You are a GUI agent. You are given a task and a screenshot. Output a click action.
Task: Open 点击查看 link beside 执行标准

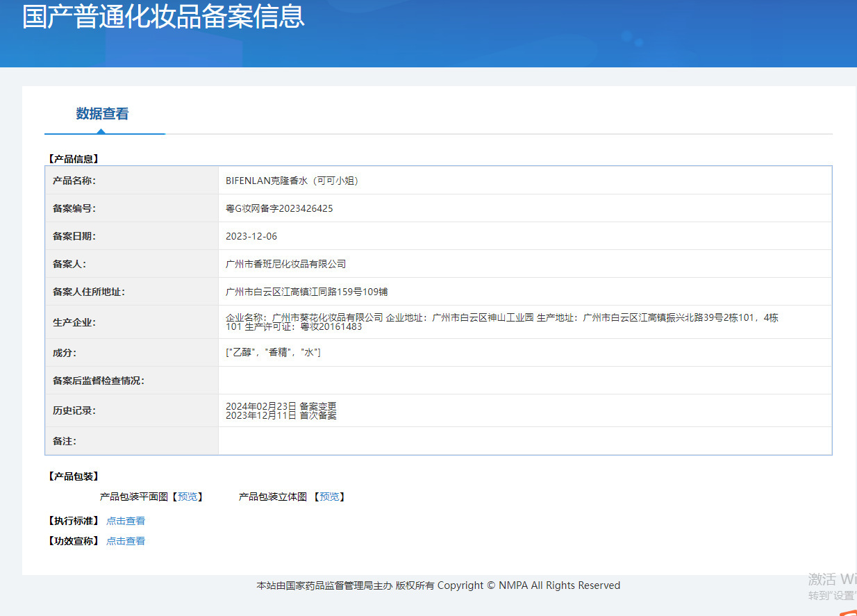(126, 521)
